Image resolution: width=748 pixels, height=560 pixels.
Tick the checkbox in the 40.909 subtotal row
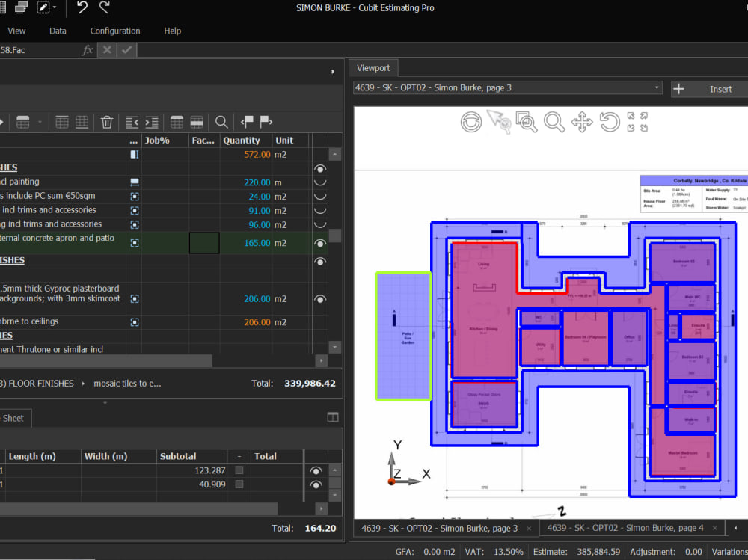pyautogui.click(x=239, y=484)
